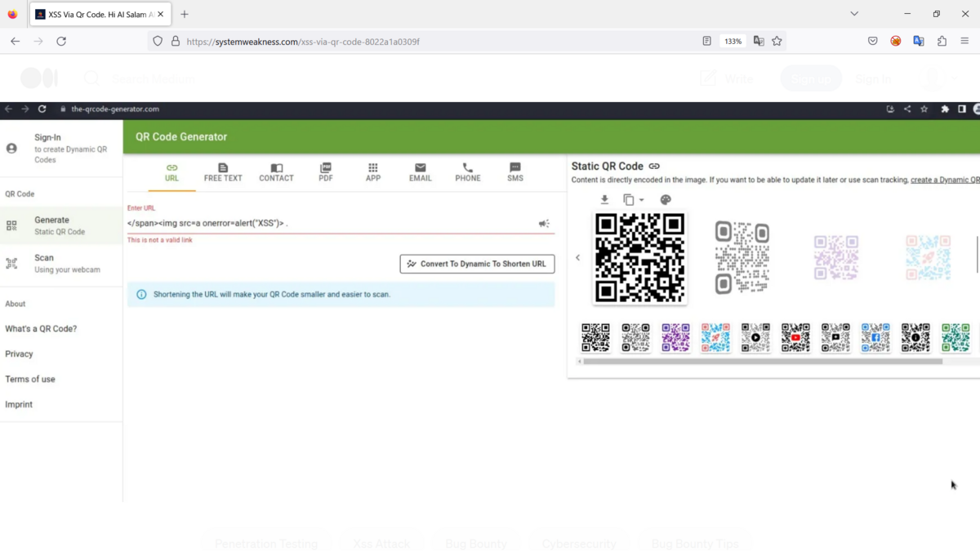Click Convert To Dynamic To Shorten URL
The width and height of the screenshot is (980, 551).
point(477,264)
